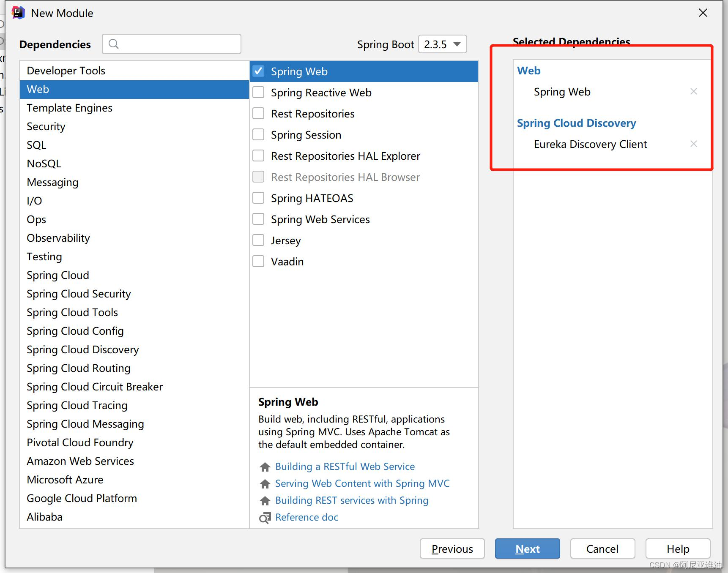Select Developer Tools category
Screen dimensions: 728x573
pos(134,71)
